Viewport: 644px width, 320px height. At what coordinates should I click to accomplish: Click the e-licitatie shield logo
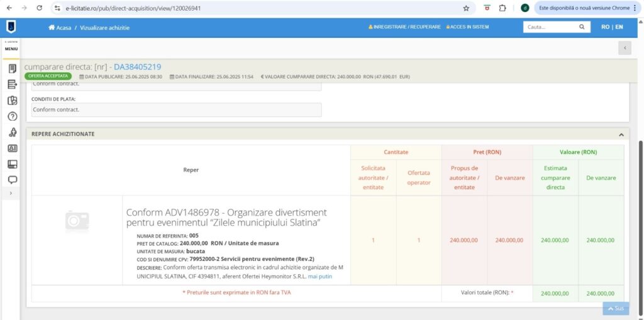(11, 27)
